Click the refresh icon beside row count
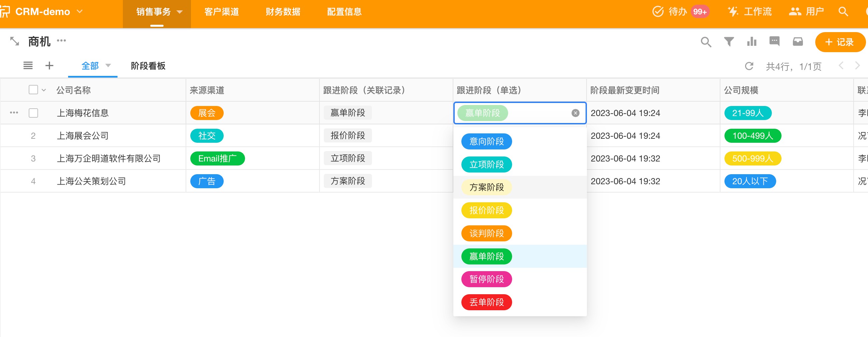The image size is (868, 337). click(749, 66)
